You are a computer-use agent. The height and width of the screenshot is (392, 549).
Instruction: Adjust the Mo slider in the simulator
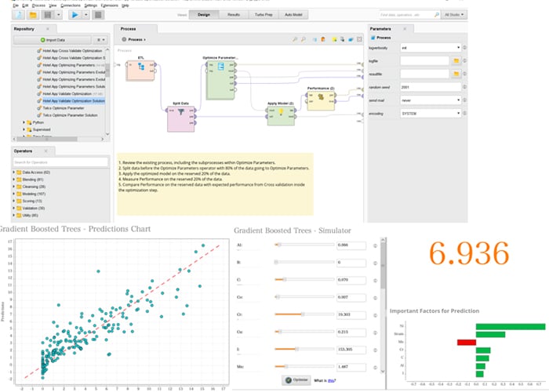pos(304,367)
